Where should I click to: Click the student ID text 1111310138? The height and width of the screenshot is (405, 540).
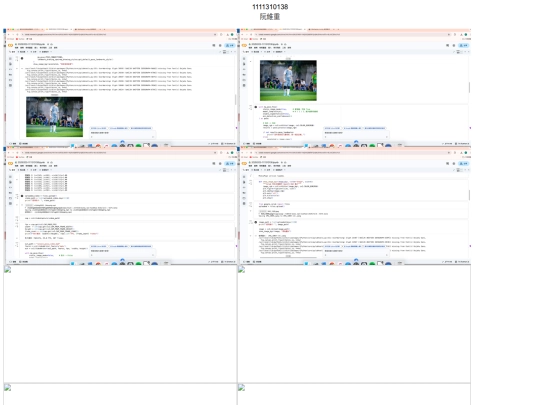(x=270, y=7)
